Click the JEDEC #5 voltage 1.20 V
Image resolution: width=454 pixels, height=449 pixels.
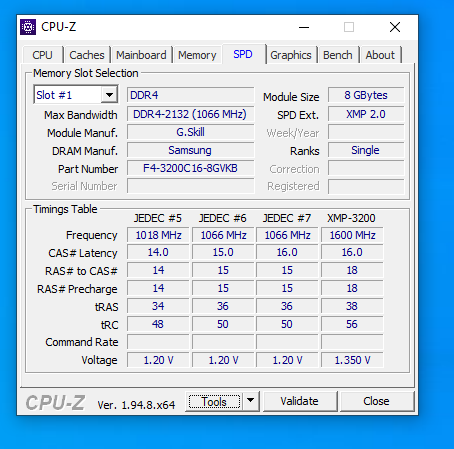click(x=158, y=360)
